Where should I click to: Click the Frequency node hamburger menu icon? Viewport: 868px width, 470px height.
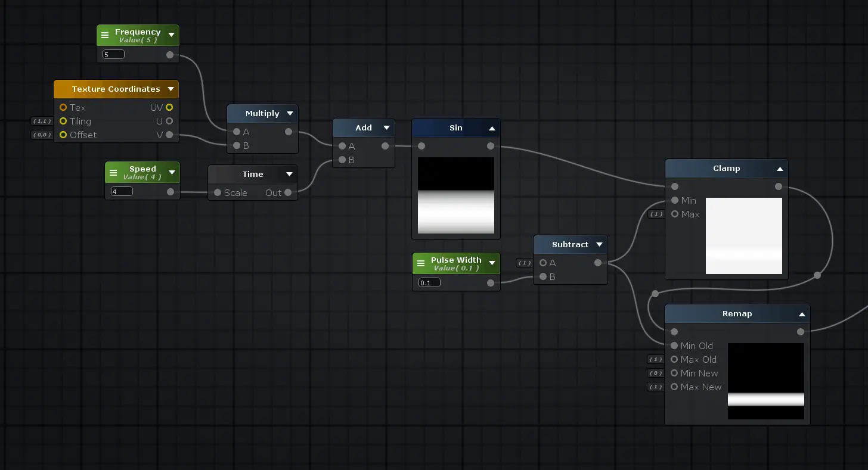click(x=105, y=36)
